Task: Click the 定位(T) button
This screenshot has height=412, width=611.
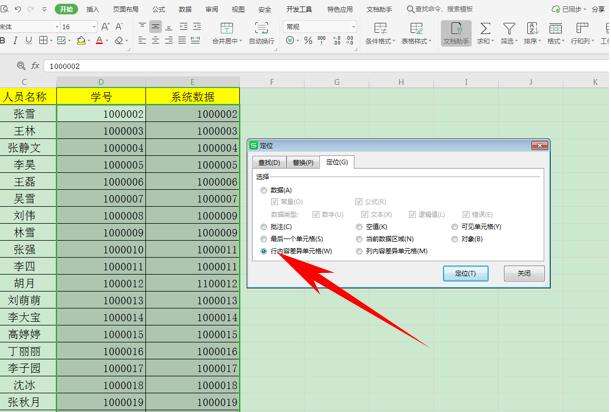Action: [x=465, y=273]
